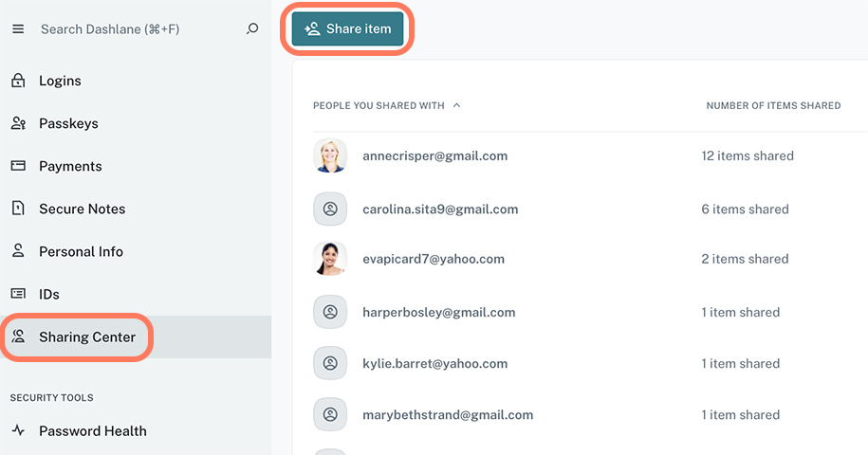Select harperbosley@gmail.com
This screenshot has height=455, width=868.
point(439,313)
